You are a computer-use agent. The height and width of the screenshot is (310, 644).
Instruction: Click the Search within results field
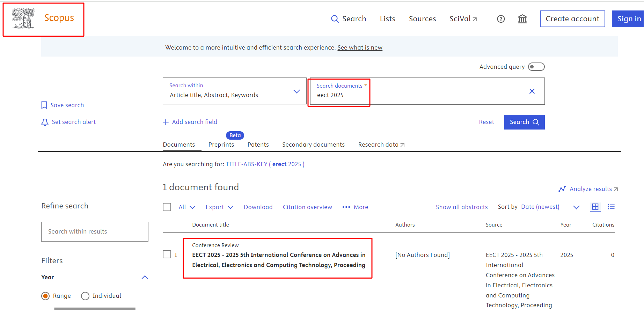tap(95, 231)
